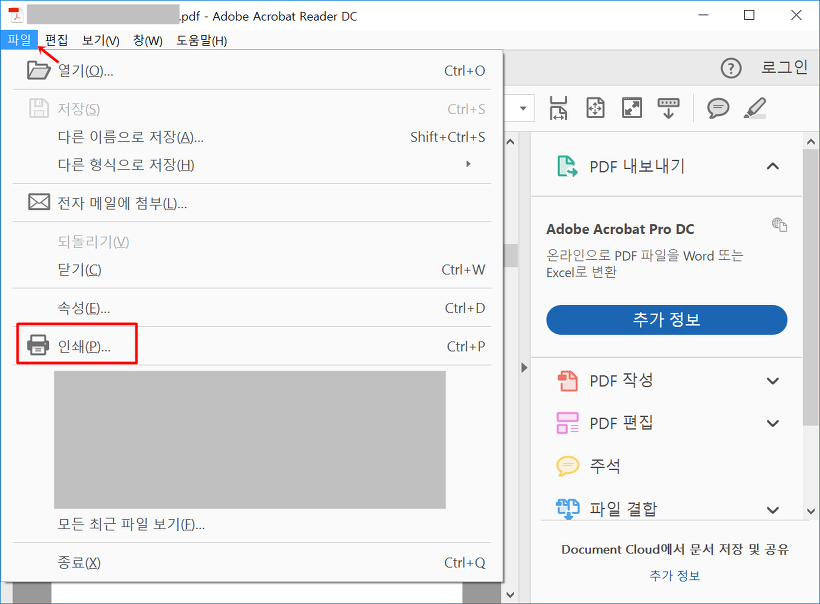Choose 인쇄(P)... to print

[252, 346]
